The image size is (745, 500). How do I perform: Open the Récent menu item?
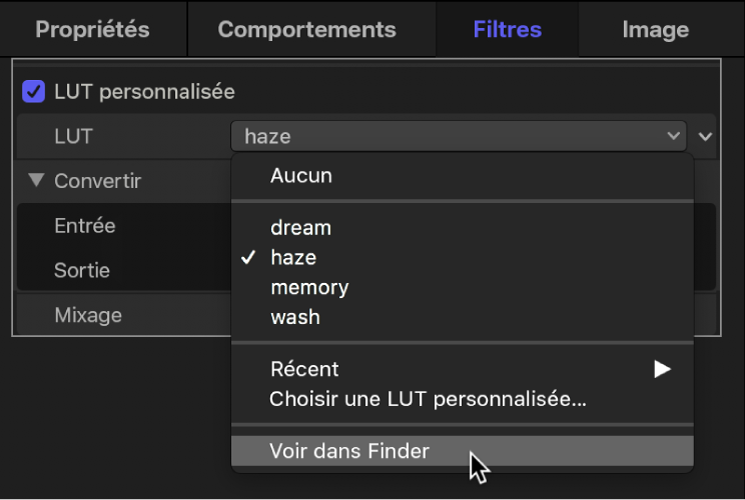(305, 369)
